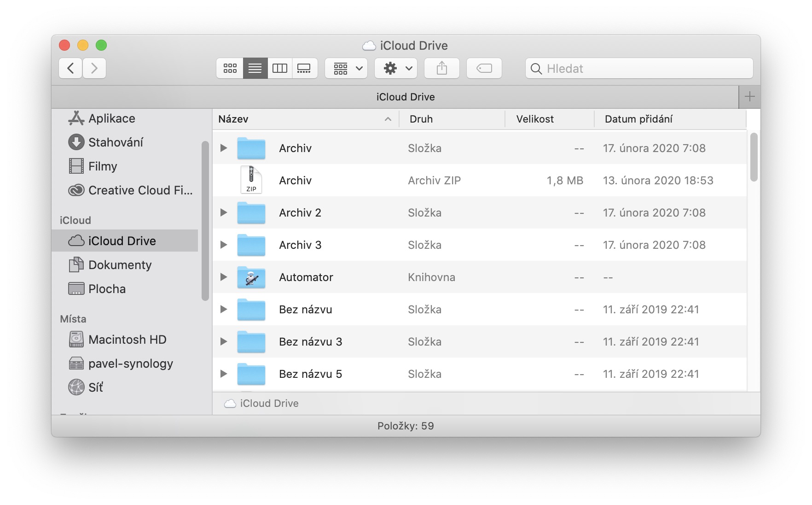Click date 13. února 2020 18:53
The width and height of the screenshot is (812, 505).
click(658, 180)
